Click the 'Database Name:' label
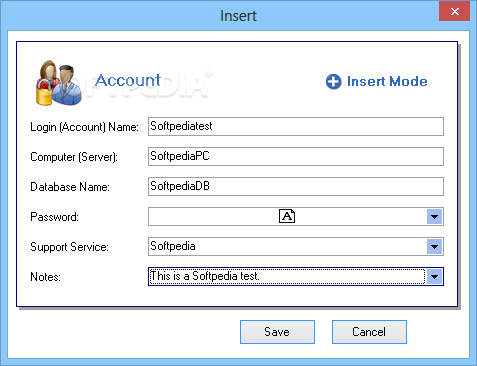This screenshot has width=477, height=366. coord(70,187)
